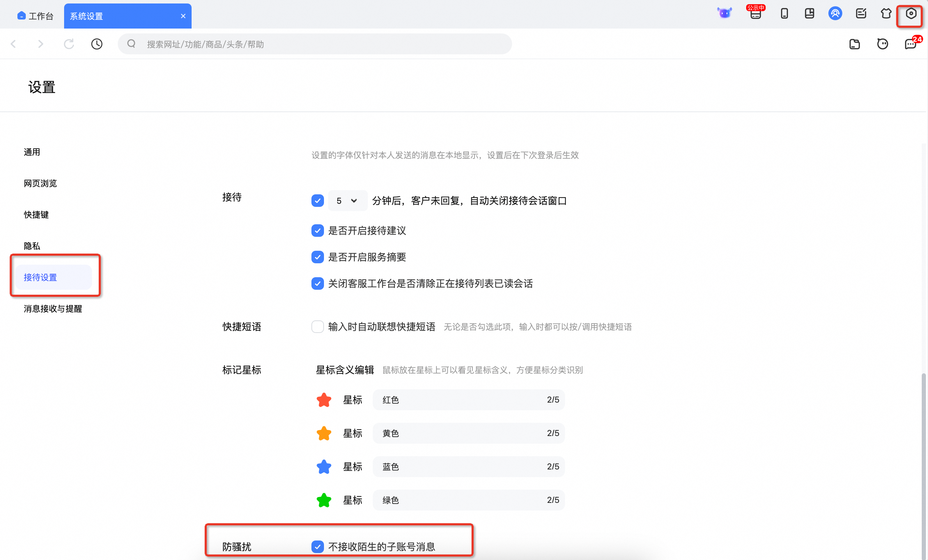This screenshot has height=560, width=928.
Task: Click the home icon on 工作台 tab
Action: [x=22, y=16]
